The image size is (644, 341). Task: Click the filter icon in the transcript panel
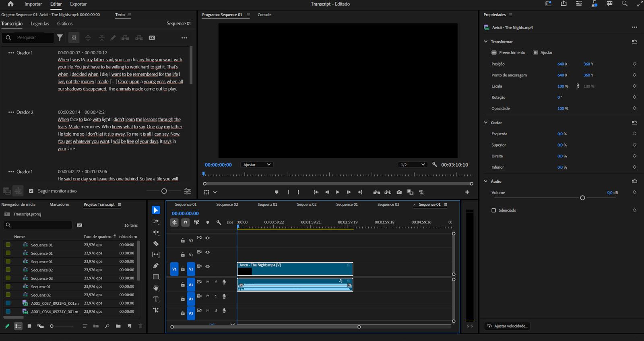(60, 37)
